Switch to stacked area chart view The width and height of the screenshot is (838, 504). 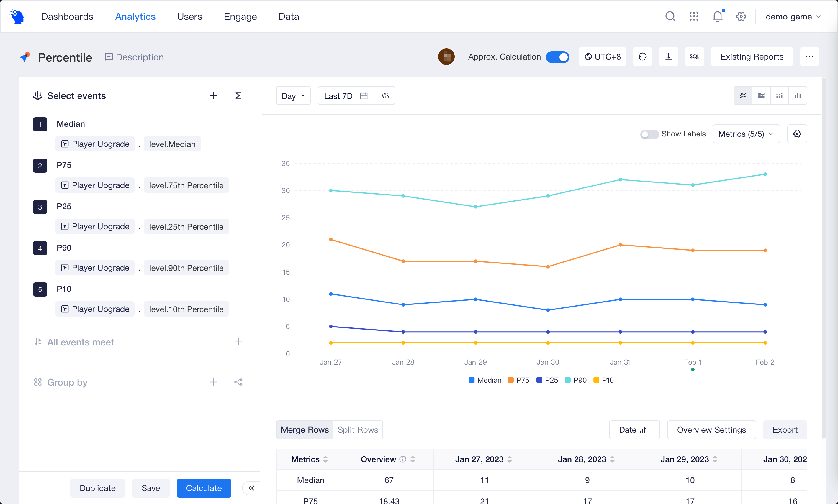coord(761,96)
